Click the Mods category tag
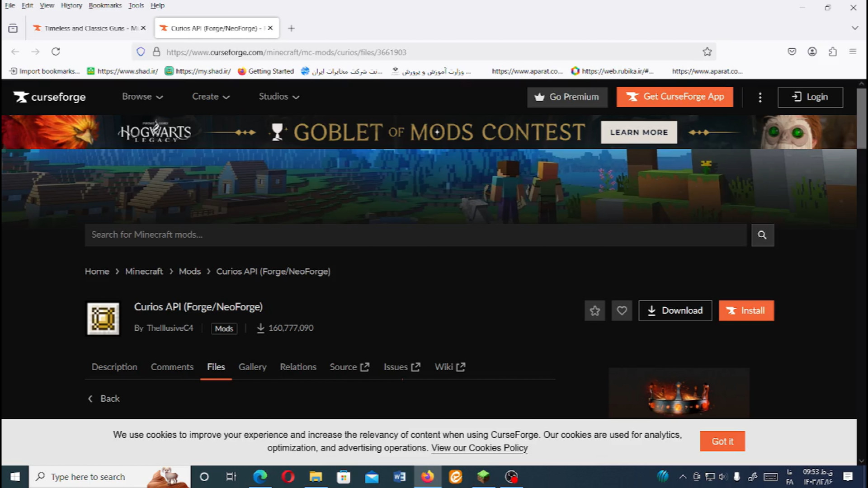The height and width of the screenshot is (488, 868). pyautogui.click(x=224, y=328)
